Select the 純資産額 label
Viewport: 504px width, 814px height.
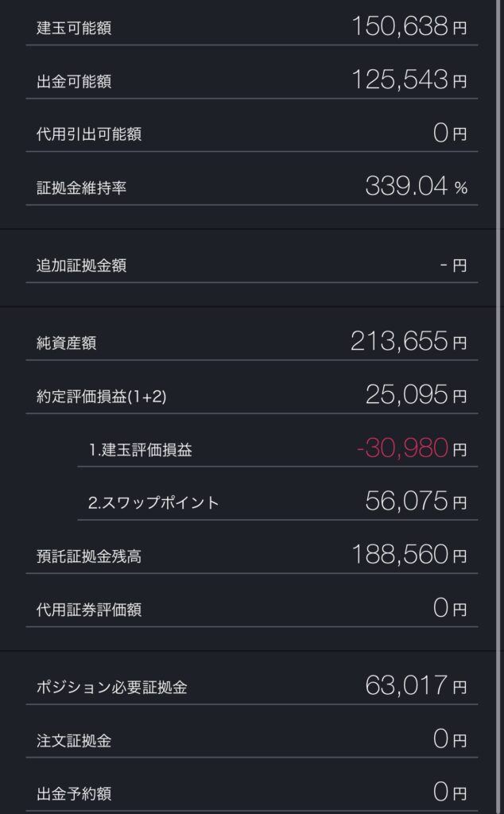[67, 343]
